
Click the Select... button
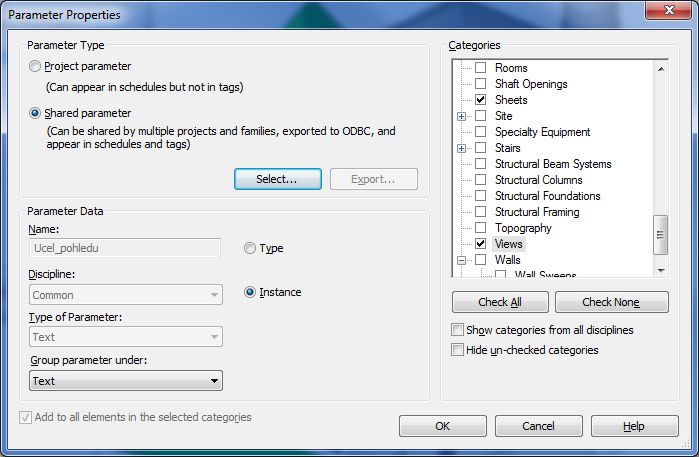point(277,179)
